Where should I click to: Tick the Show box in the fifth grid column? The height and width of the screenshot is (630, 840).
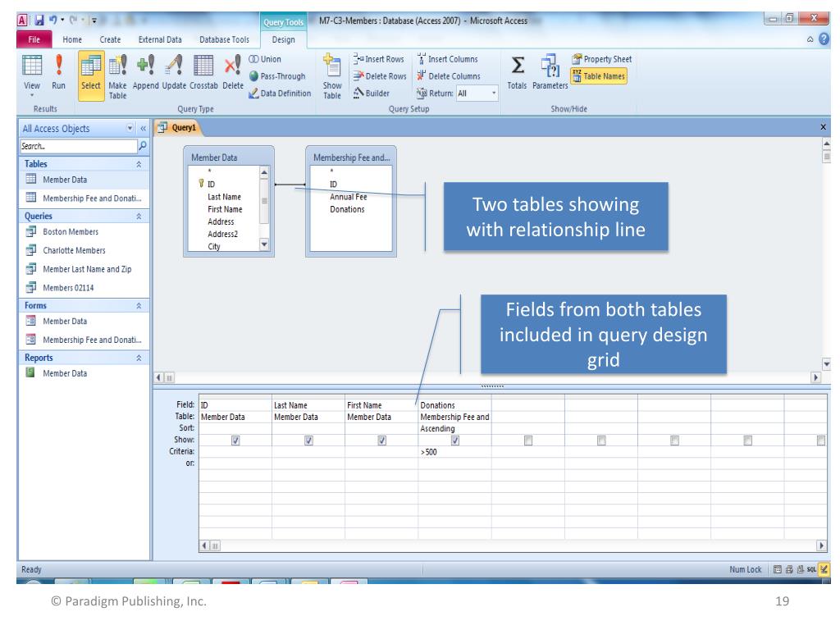[528, 441]
